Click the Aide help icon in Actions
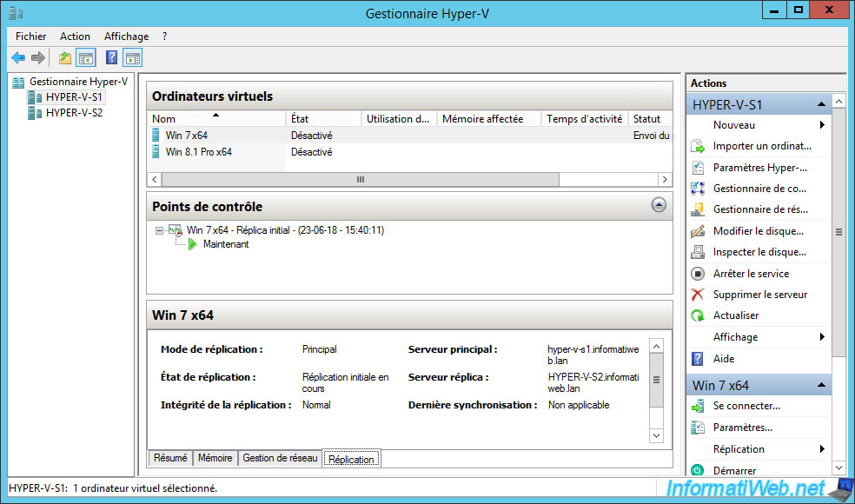The width and height of the screenshot is (855, 504). (698, 359)
